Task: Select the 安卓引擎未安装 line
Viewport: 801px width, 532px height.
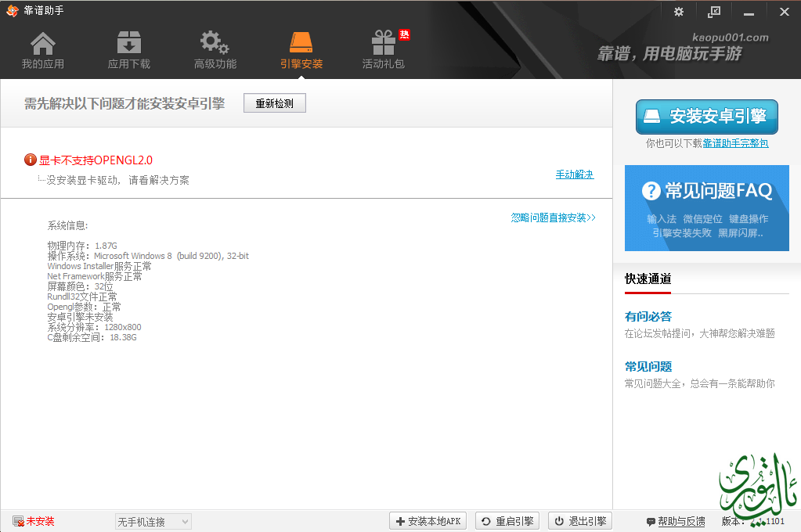Action: pos(80,317)
